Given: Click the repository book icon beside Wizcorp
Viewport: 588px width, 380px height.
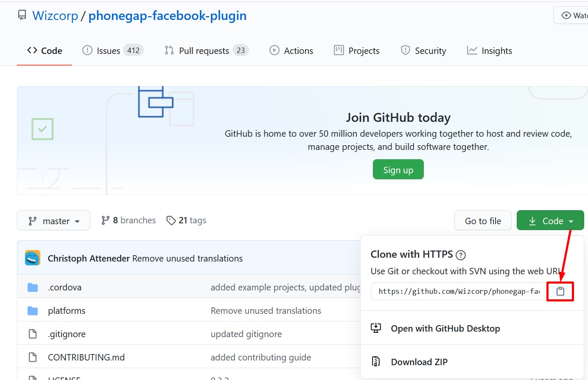Looking at the screenshot, I should [22, 15].
